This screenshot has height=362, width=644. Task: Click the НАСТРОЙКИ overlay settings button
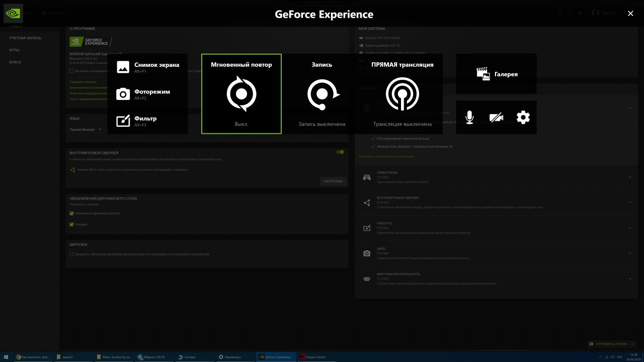coord(333,181)
